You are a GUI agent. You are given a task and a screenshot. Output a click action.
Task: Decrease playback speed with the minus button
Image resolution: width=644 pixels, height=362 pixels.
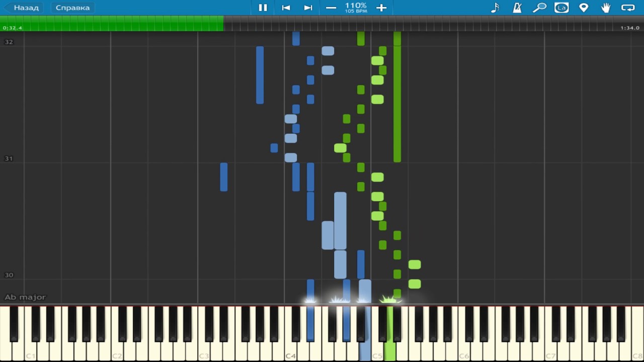[x=331, y=8]
